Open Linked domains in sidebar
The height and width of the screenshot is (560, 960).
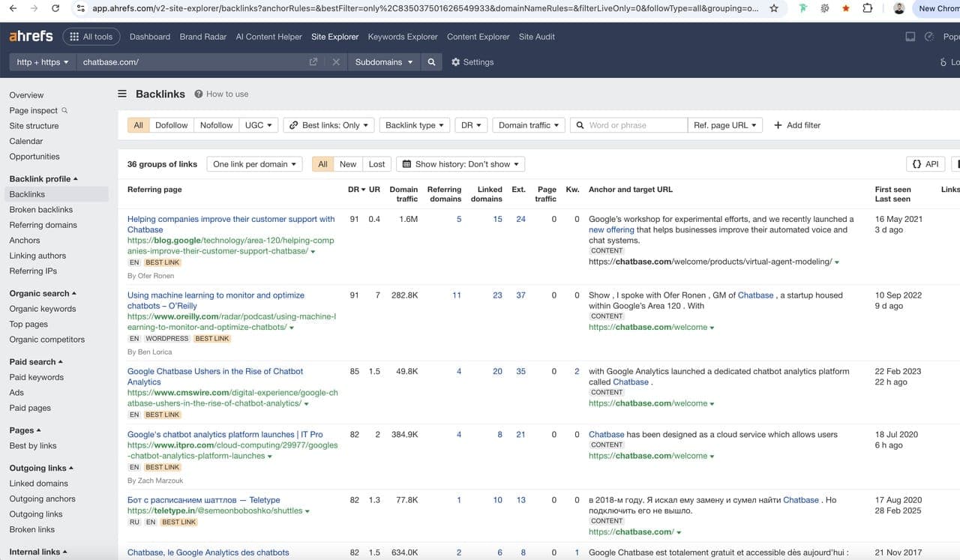[x=38, y=484]
